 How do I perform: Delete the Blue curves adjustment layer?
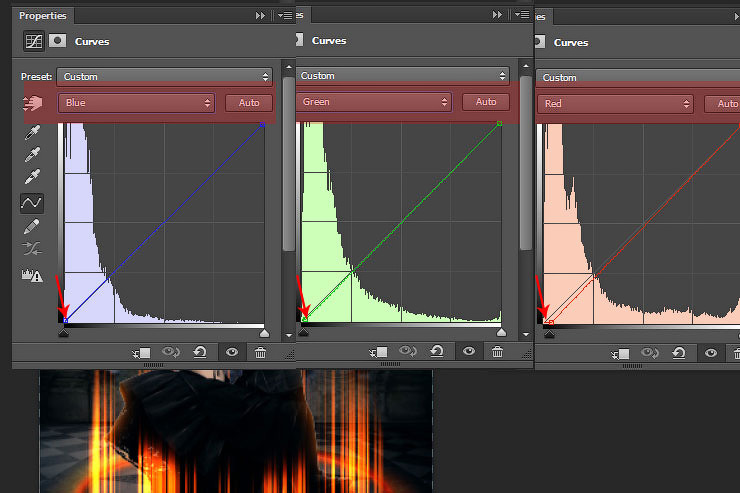260,352
